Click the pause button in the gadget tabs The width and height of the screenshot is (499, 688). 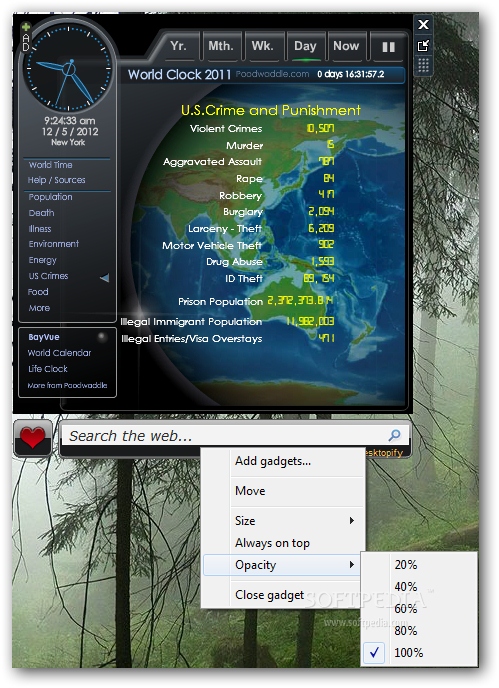(x=388, y=47)
